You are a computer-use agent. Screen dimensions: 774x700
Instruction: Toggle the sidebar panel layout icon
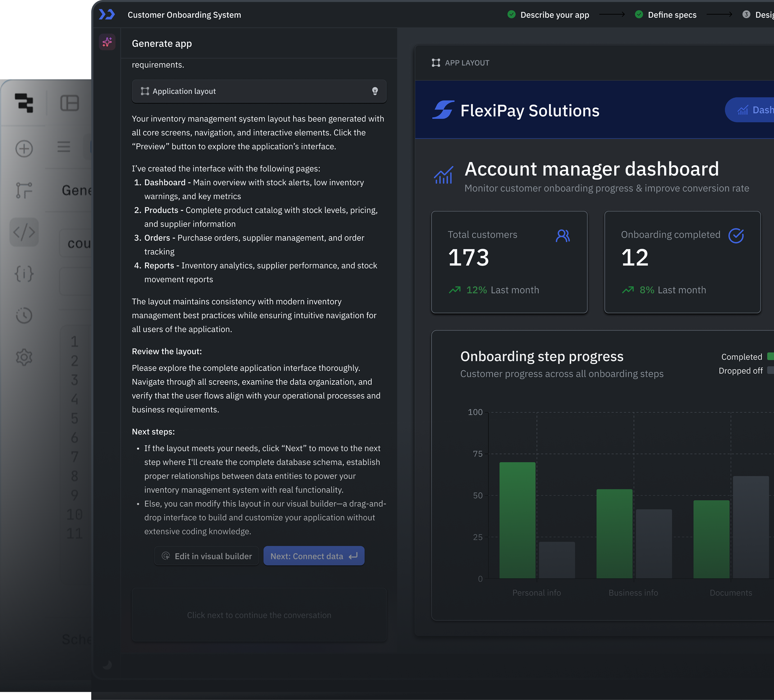coord(70,103)
